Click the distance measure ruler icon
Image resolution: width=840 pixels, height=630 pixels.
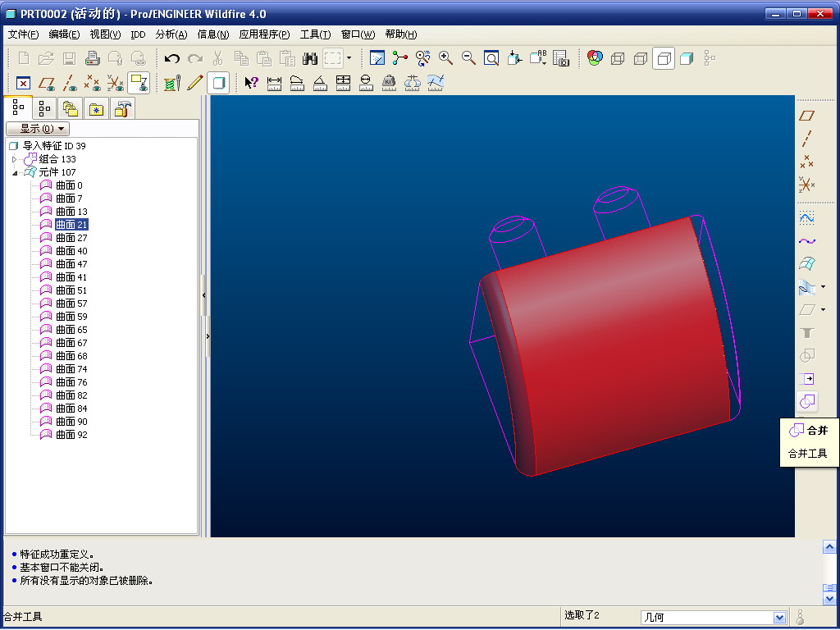[274, 83]
